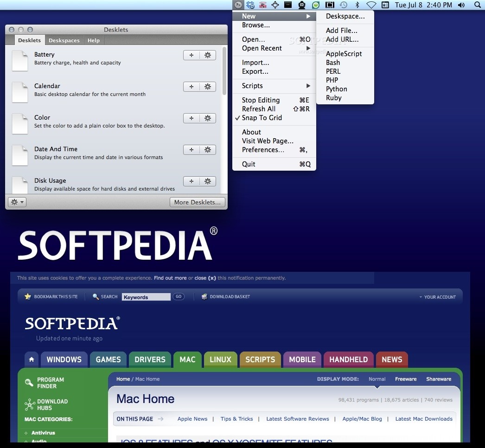Open the Find out more link

pos(170,278)
